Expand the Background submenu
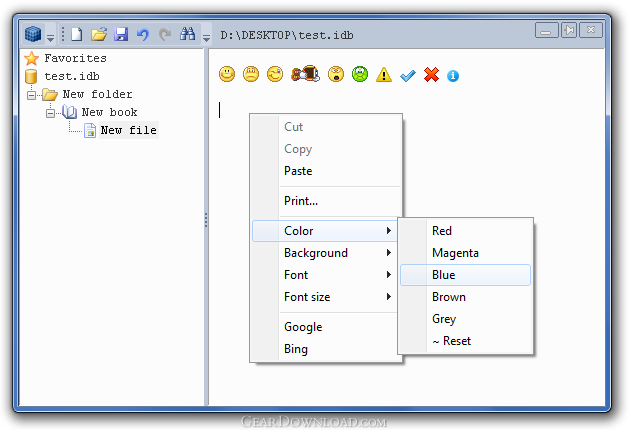Image resolution: width=629 pixels, height=430 pixels. coord(326,253)
